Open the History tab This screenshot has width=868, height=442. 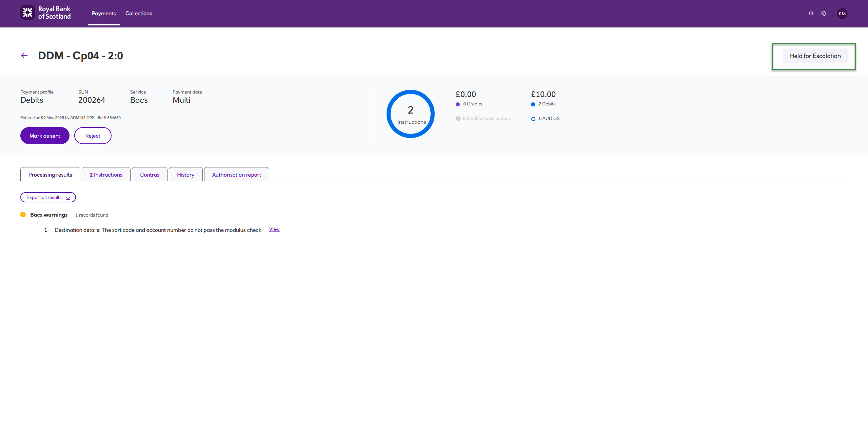185,175
